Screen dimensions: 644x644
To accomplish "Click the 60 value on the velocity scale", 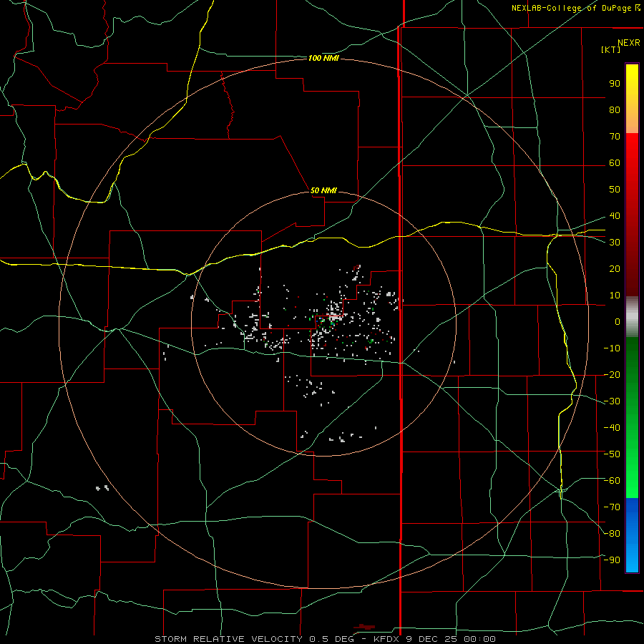I will pos(615,163).
